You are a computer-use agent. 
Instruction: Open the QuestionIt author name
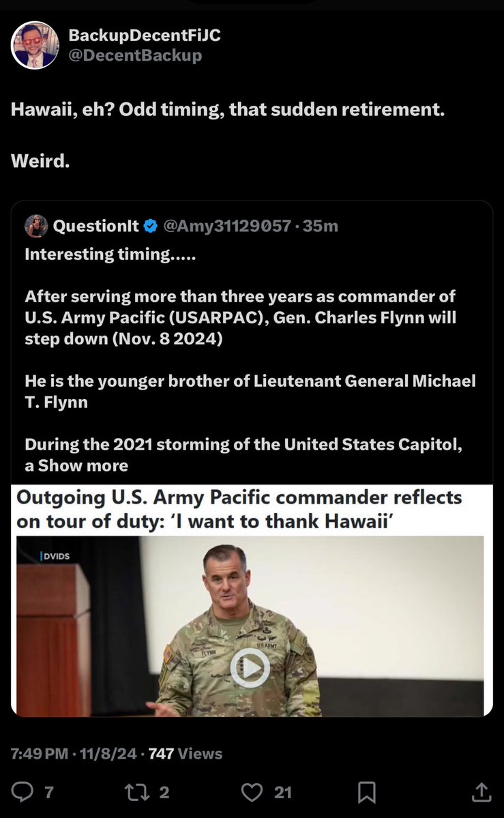pos(95,226)
